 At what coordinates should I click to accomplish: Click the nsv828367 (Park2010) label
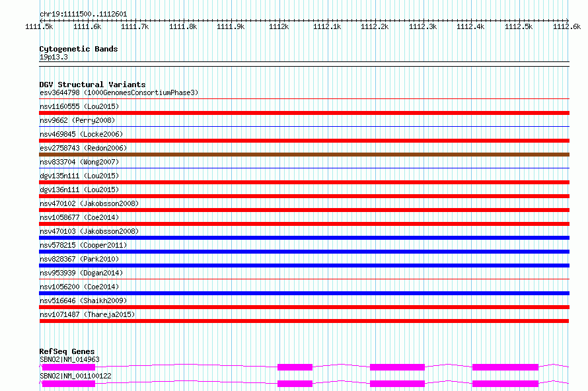(x=79, y=259)
